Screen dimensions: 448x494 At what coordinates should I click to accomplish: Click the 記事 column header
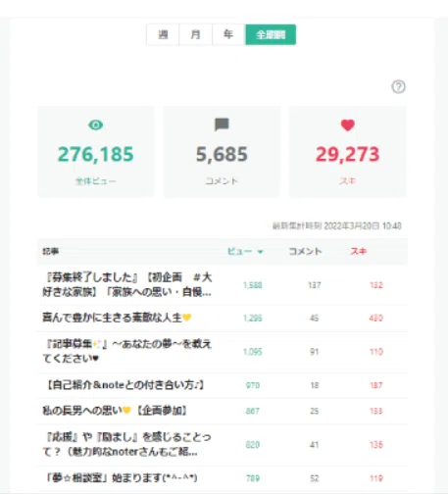(51, 251)
